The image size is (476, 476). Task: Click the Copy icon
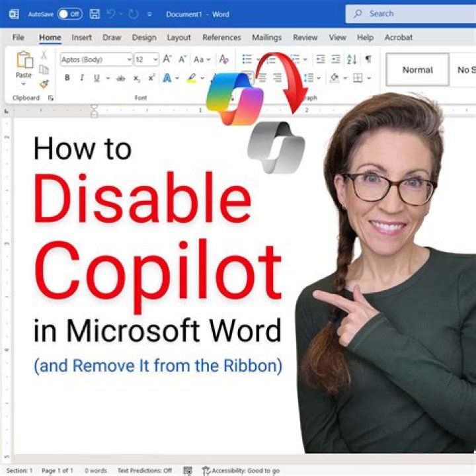[44, 69]
